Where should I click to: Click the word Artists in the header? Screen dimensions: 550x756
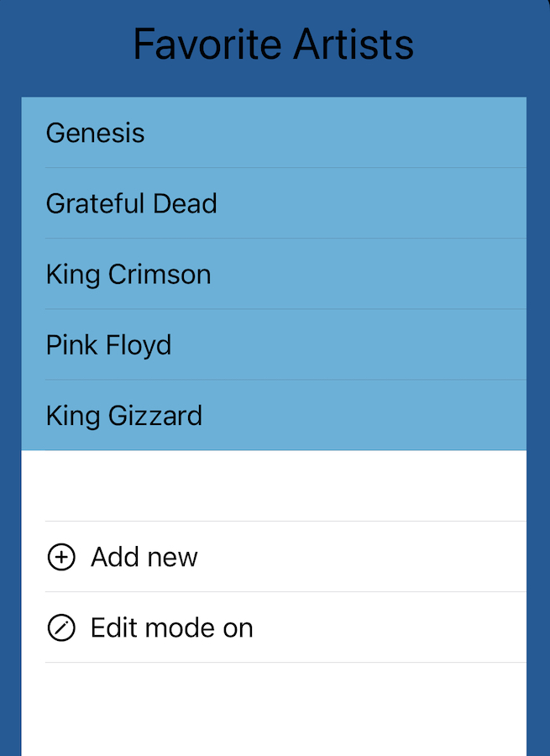tap(354, 44)
